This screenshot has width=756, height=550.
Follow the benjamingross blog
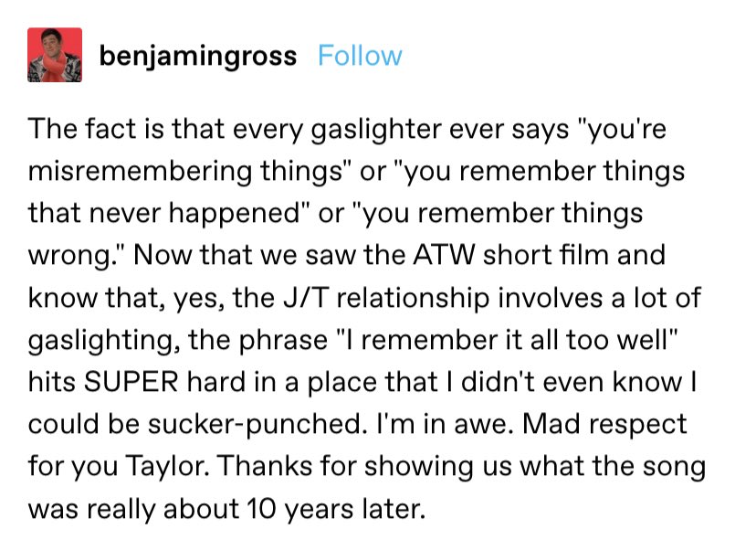click(360, 56)
